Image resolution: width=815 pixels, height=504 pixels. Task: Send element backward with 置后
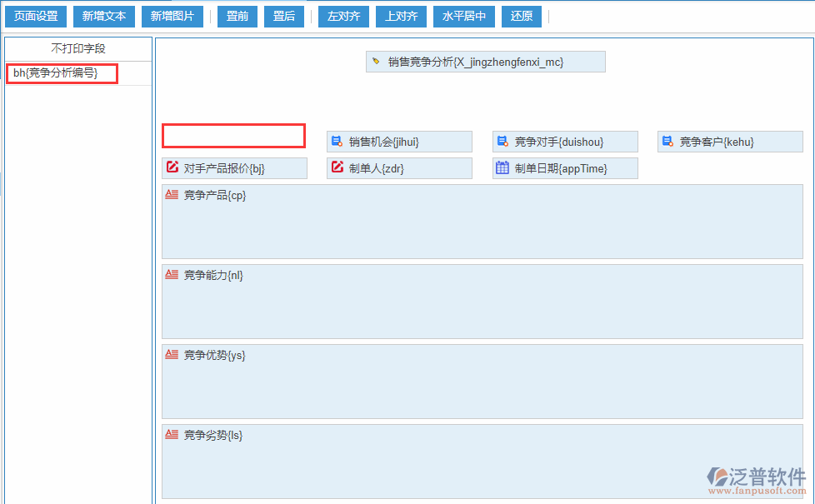pyautogui.click(x=284, y=16)
